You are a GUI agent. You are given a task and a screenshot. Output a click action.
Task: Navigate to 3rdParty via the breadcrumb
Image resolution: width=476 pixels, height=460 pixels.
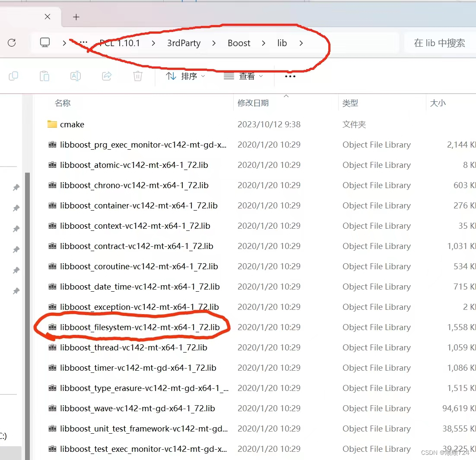[x=183, y=43]
